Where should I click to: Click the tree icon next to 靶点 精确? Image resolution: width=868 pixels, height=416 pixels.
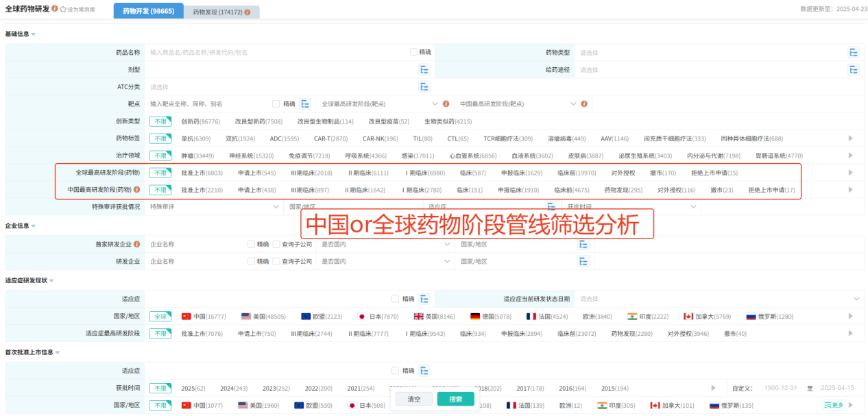pyautogui.click(x=305, y=104)
